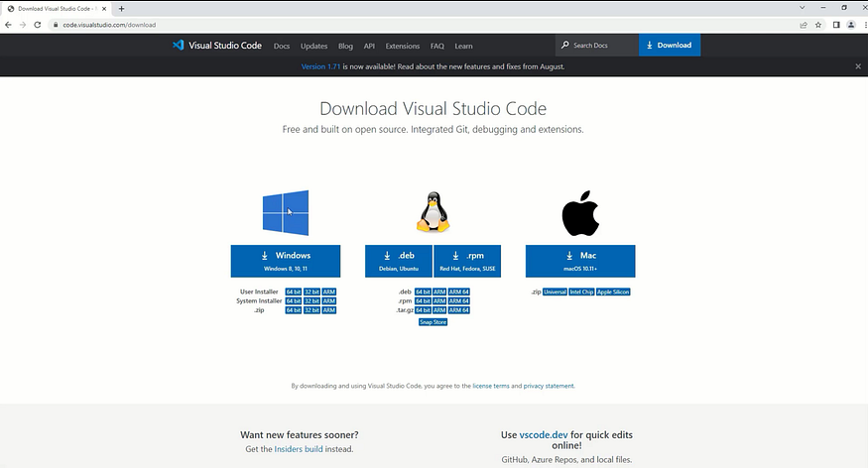Screen dimensions: 868x468
Task: Open the tab search chevron in title bar
Action: (802, 8)
